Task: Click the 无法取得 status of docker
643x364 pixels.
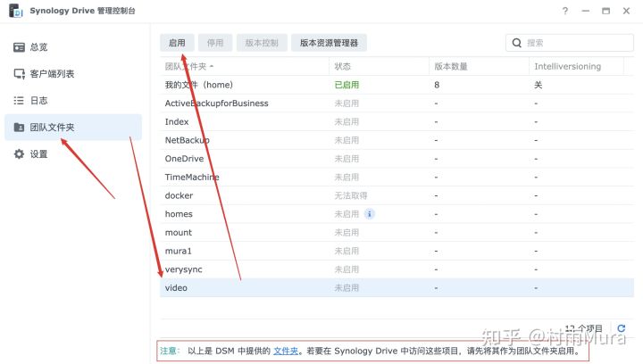Action: 351,195
